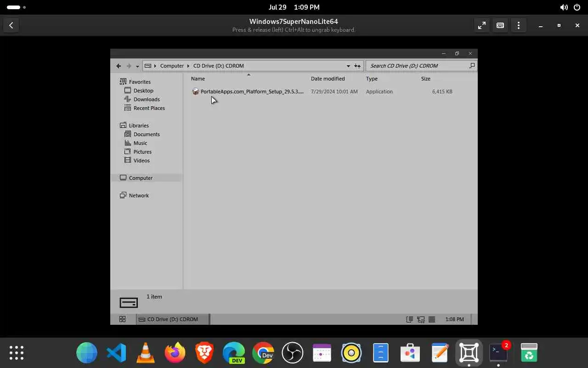
Task: Select Network in the navigation pane
Action: click(x=139, y=195)
